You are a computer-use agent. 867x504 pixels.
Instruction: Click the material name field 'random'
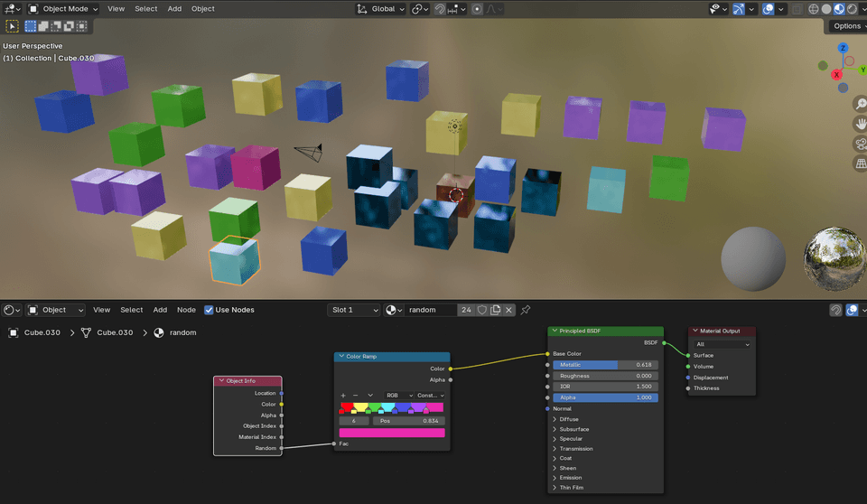click(x=432, y=310)
